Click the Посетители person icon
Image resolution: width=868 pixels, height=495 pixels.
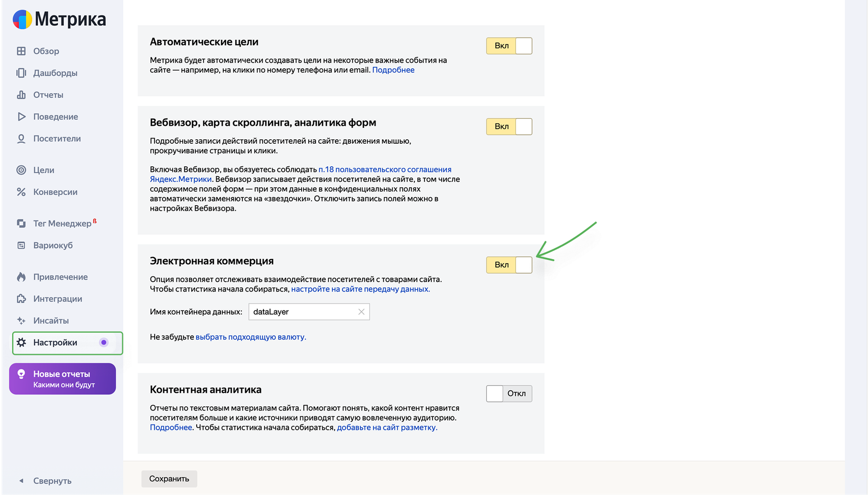(21, 139)
